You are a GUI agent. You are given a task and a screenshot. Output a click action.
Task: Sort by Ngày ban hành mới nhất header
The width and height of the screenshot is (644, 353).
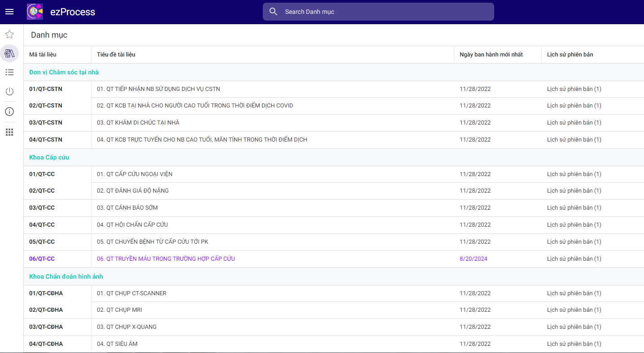click(x=491, y=55)
